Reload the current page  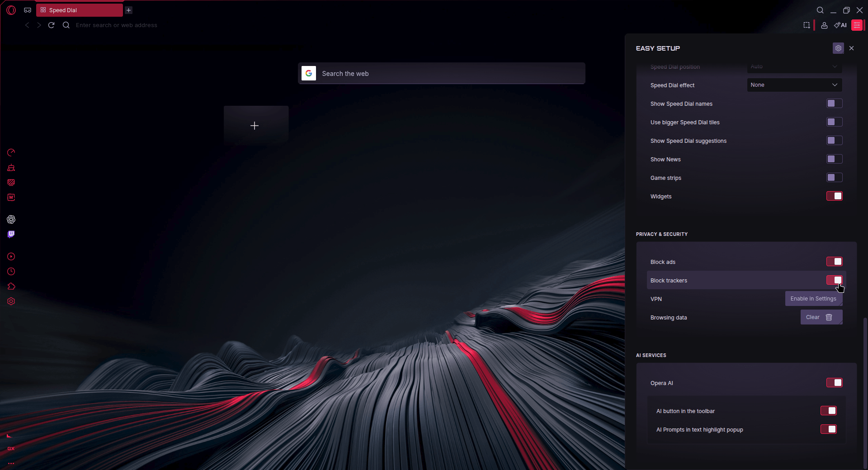52,25
